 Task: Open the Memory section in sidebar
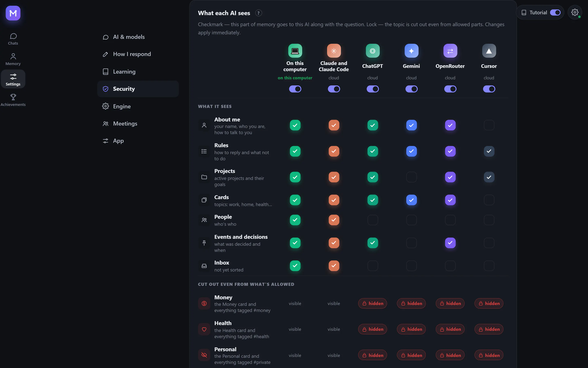13,59
